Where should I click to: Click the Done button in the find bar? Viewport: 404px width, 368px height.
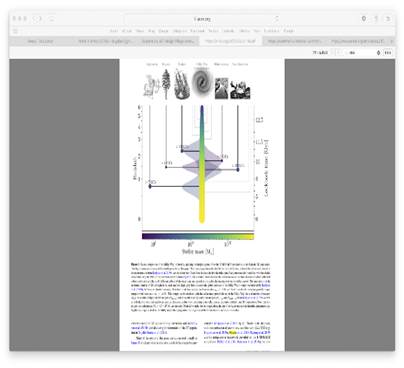tap(388, 53)
